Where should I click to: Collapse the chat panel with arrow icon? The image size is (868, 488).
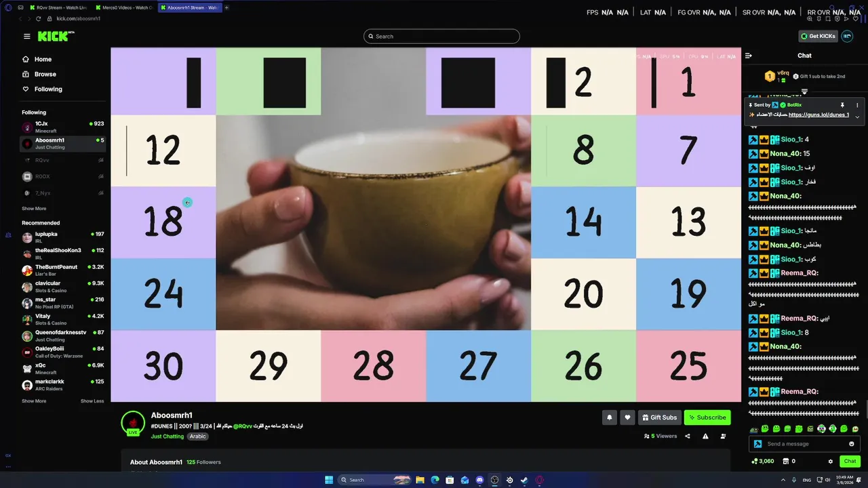[x=749, y=56]
